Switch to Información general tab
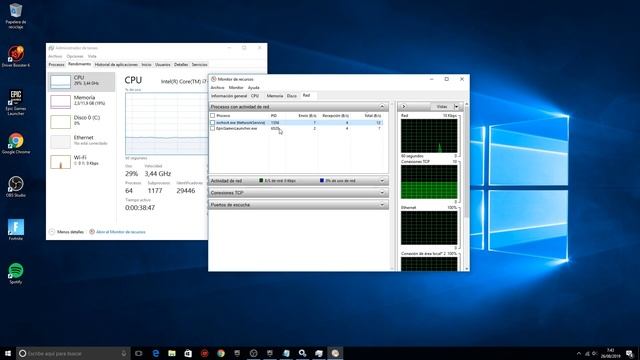Screen dimensions: 640x360 tap(229, 96)
